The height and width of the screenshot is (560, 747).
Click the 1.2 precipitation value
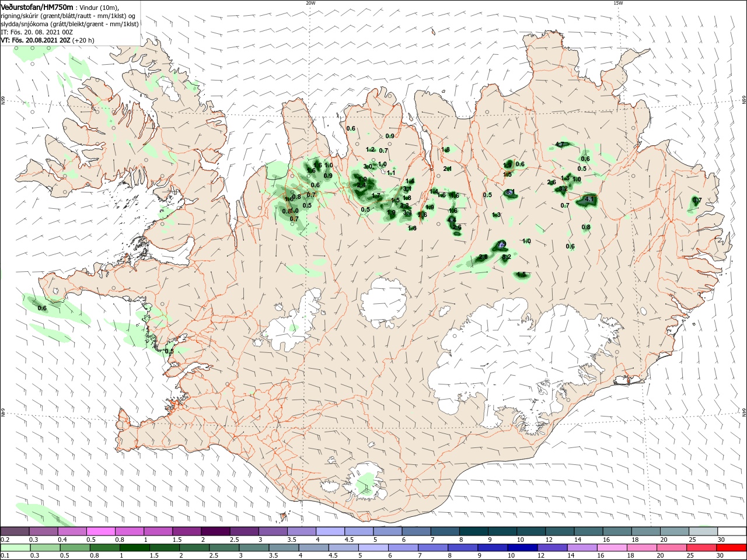point(370,150)
